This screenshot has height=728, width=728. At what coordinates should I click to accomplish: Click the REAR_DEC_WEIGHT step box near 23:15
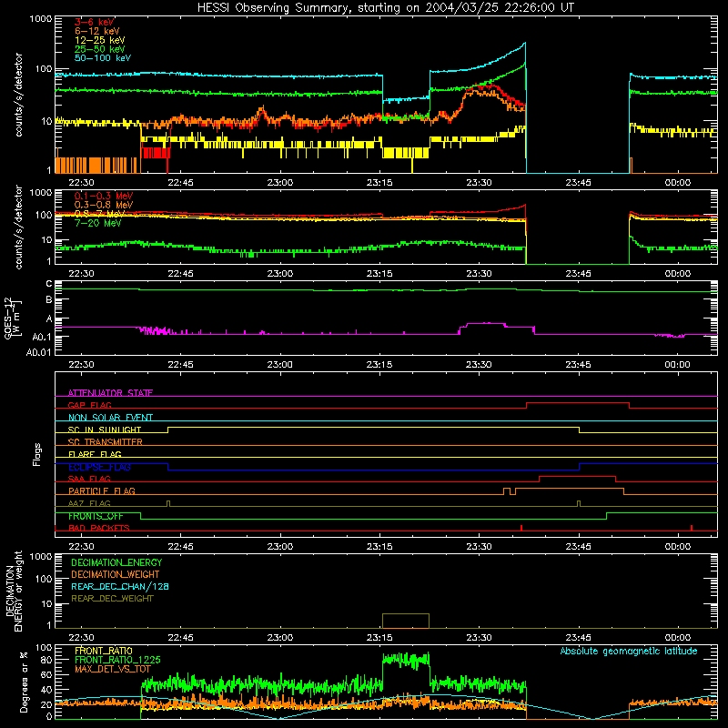pos(406,621)
